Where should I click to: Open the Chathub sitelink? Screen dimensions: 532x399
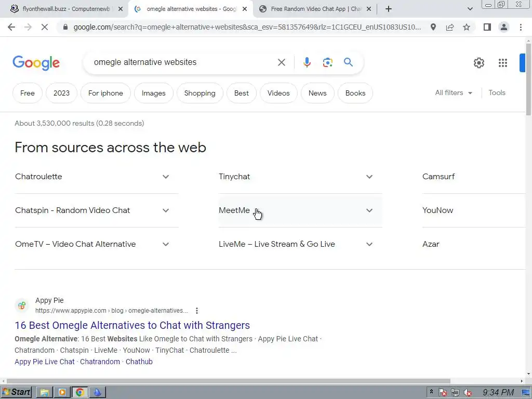(139, 362)
